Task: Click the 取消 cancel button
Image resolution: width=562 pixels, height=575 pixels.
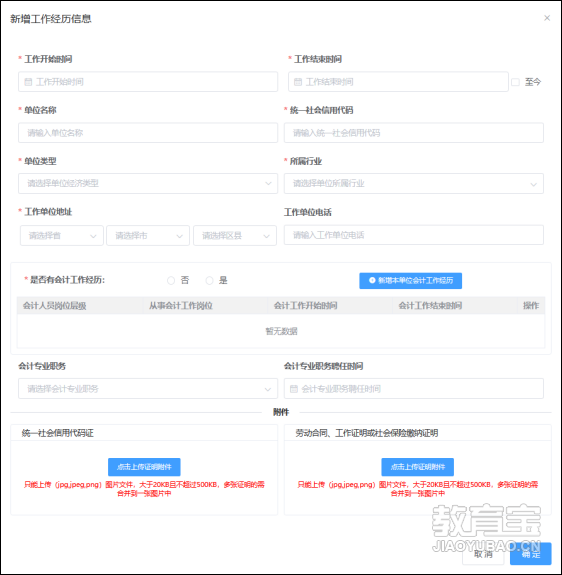Action: coord(484,554)
